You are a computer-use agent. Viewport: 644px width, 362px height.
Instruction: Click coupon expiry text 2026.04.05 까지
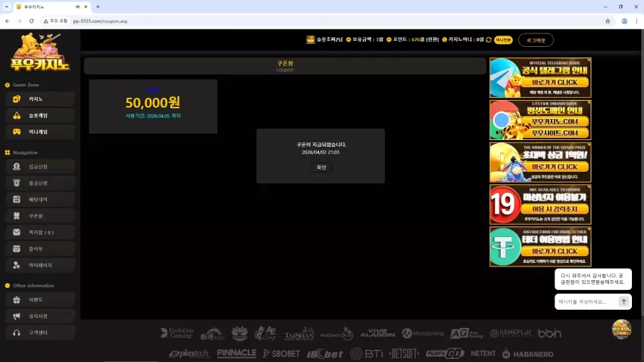153,116
